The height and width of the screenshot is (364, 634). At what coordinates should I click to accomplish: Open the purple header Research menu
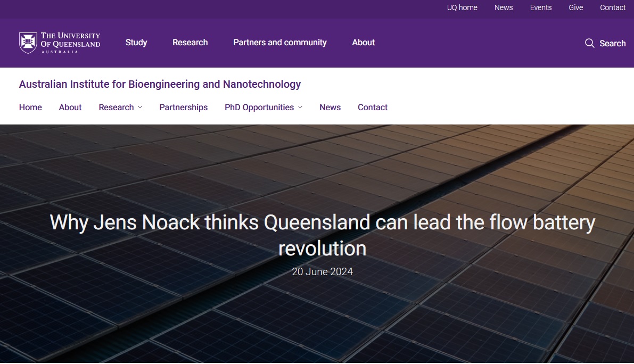pyautogui.click(x=190, y=43)
